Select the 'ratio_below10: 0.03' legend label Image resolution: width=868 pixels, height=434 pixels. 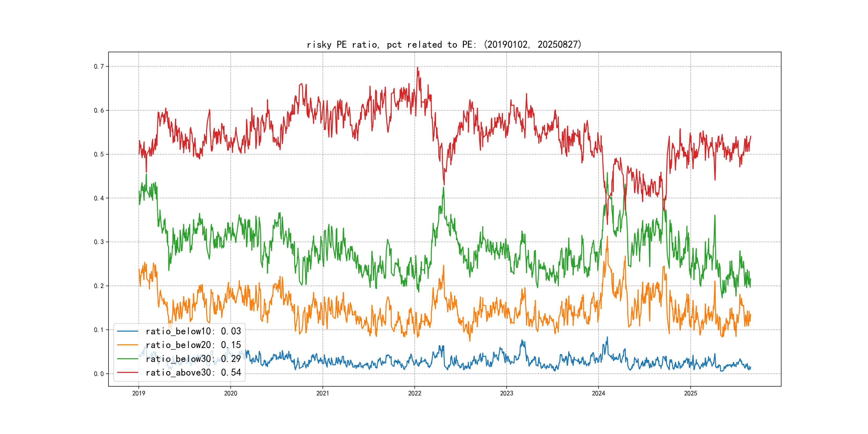pyautogui.click(x=193, y=331)
